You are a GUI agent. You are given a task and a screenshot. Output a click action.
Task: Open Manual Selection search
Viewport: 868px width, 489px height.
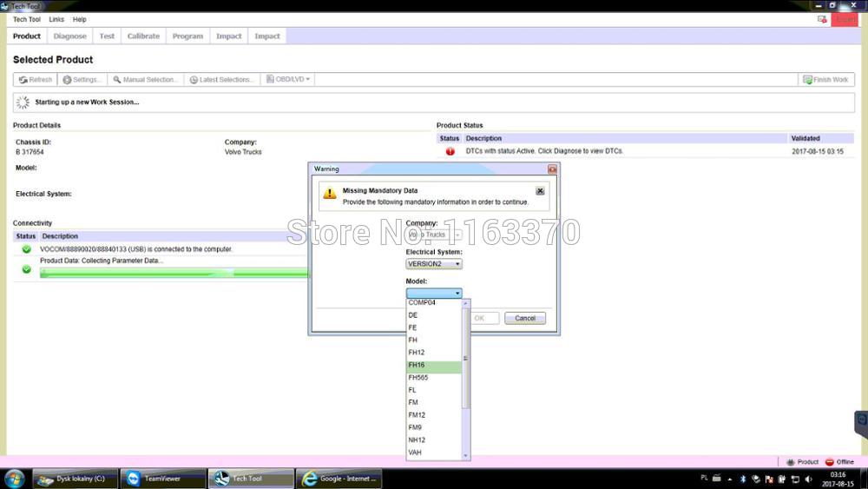point(146,80)
